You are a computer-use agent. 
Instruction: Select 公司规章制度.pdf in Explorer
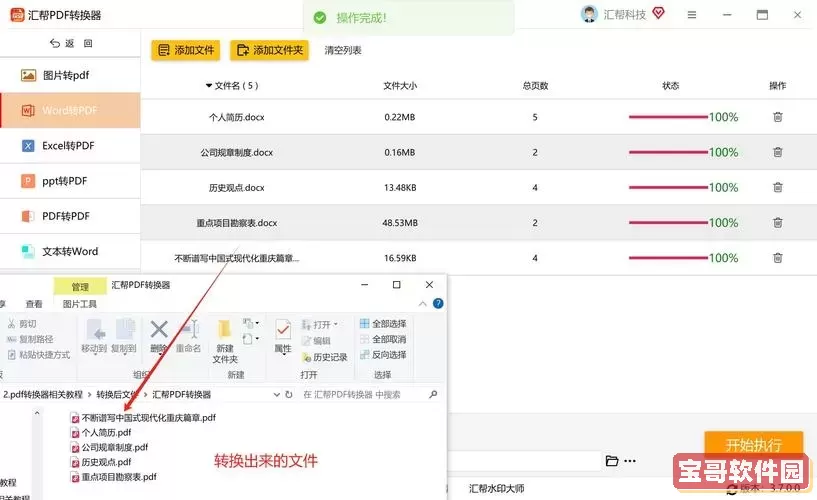click(x=109, y=447)
